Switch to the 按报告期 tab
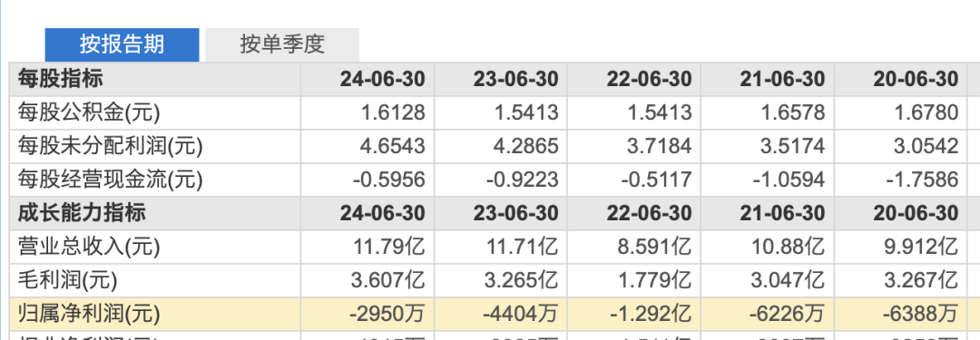The width and height of the screenshot is (980, 340). 122,44
